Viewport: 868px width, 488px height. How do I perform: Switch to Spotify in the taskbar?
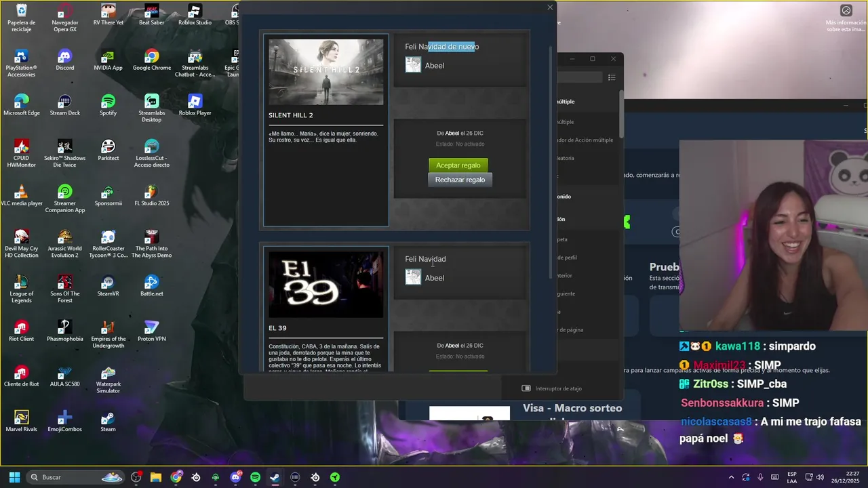coord(255,477)
